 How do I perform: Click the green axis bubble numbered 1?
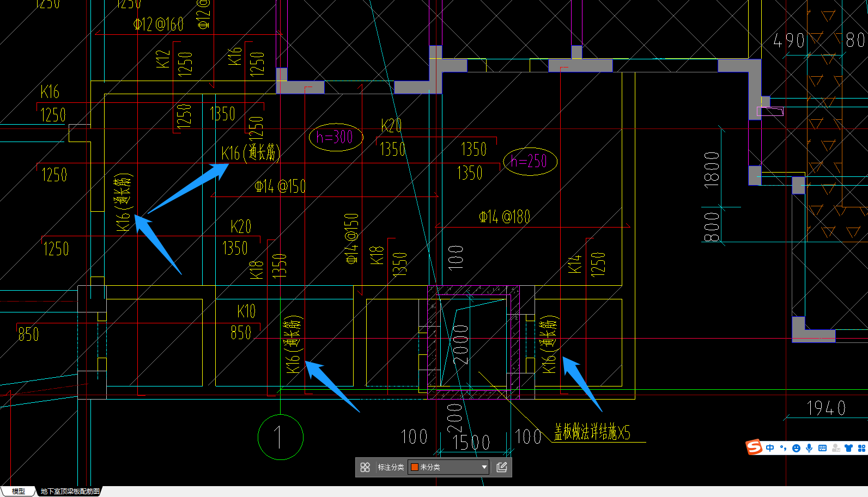click(280, 437)
